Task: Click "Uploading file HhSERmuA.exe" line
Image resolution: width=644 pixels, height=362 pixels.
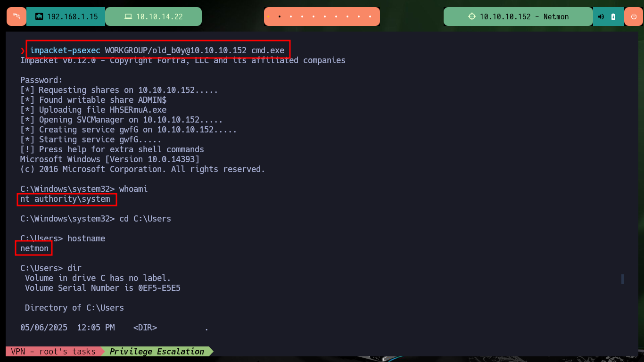Action: pos(93,110)
